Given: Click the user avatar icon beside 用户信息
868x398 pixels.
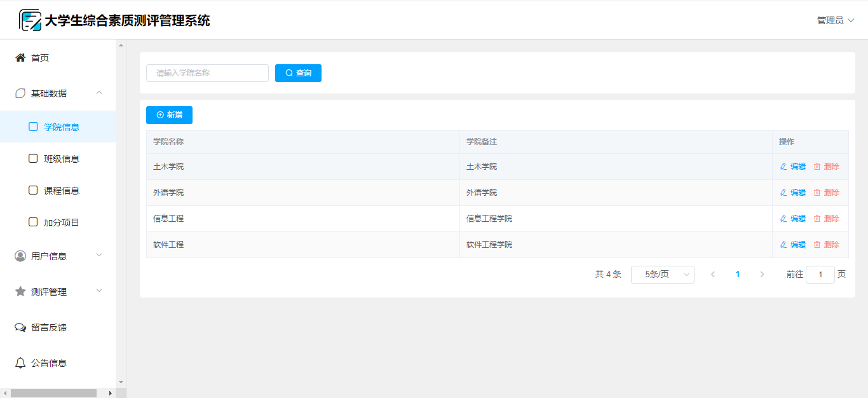Looking at the screenshot, I should coord(20,256).
